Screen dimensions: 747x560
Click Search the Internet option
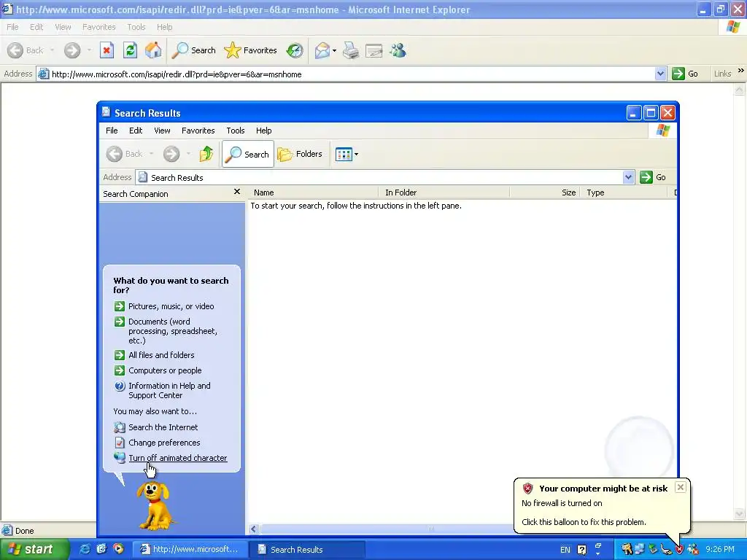tap(163, 427)
